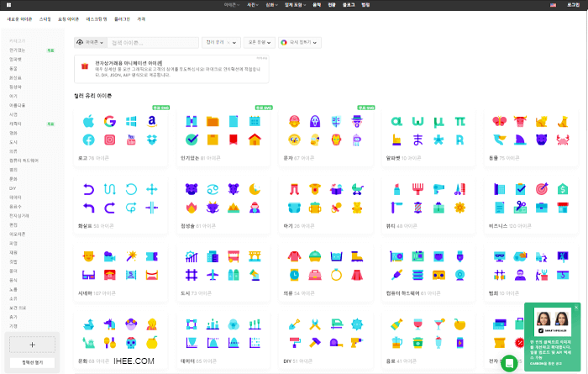The height and width of the screenshot is (374, 588).
Task: Select the Facebook logo icon
Action: (88, 140)
